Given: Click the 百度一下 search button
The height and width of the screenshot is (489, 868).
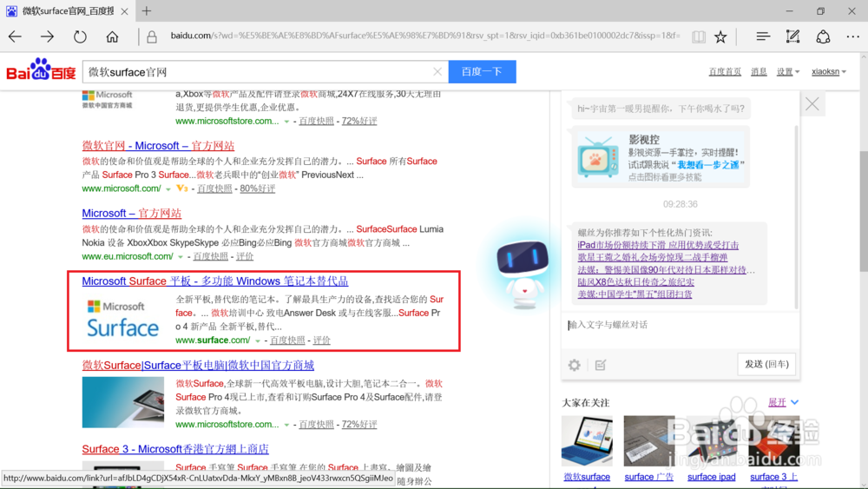Looking at the screenshot, I should [x=482, y=71].
